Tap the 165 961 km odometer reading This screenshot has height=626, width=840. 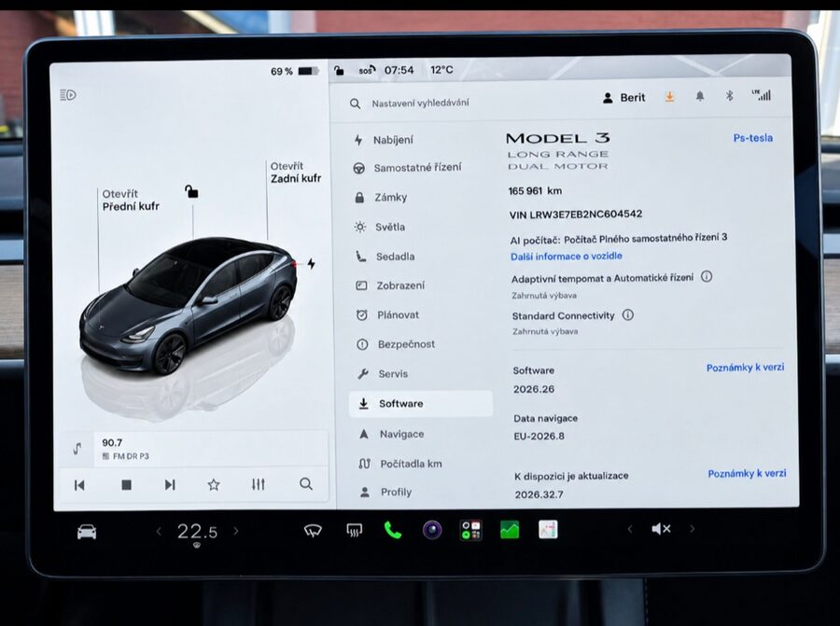[x=535, y=190]
